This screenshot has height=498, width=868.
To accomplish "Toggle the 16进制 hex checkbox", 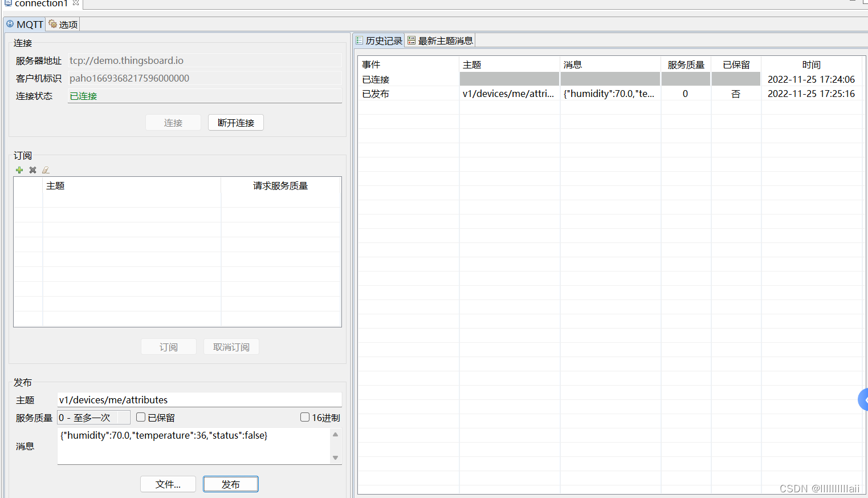I will click(x=305, y=417).
